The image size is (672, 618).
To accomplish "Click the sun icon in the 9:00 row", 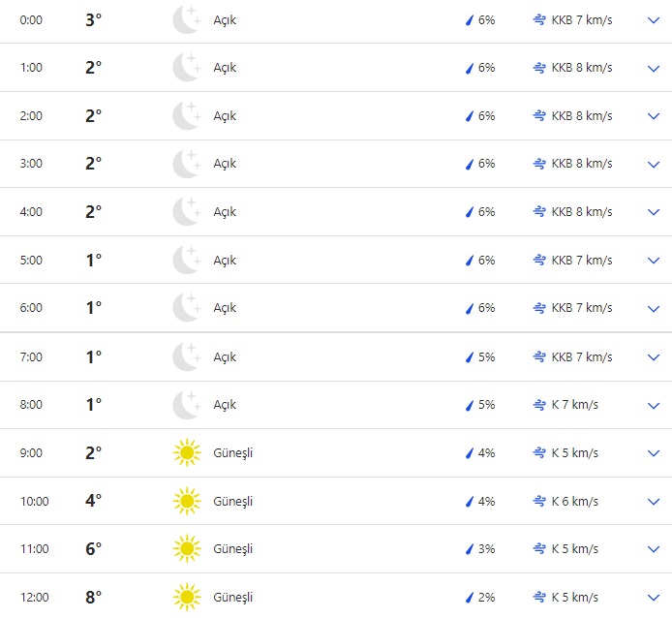I will click(x=186, y=452).
